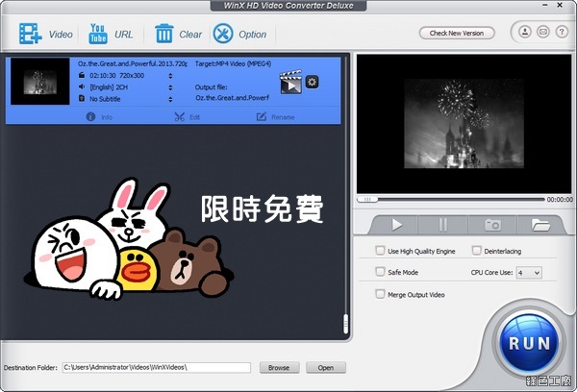
Task: Take a snapshot with the camera icon
Action: click(x=492, y=225)
